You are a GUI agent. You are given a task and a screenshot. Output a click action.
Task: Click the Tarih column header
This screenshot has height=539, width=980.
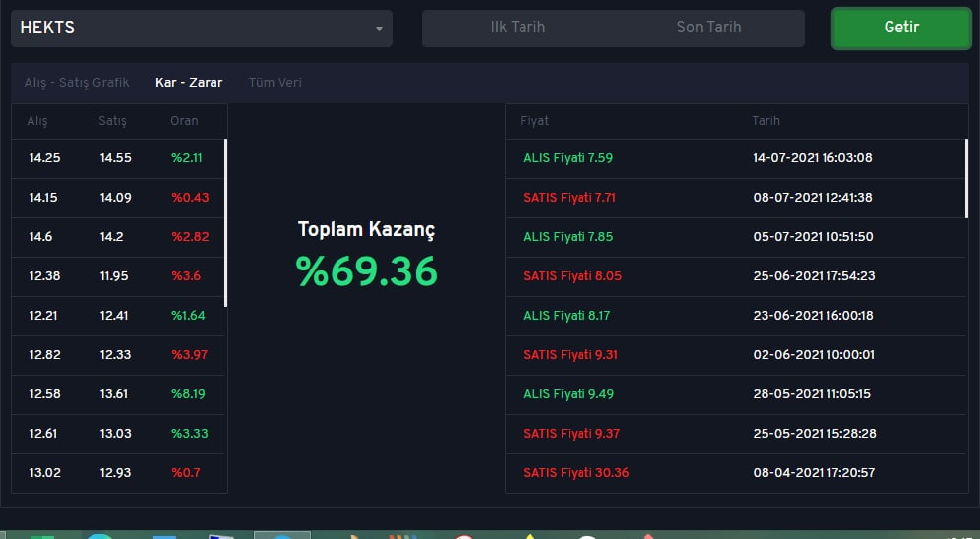[766, 121]
